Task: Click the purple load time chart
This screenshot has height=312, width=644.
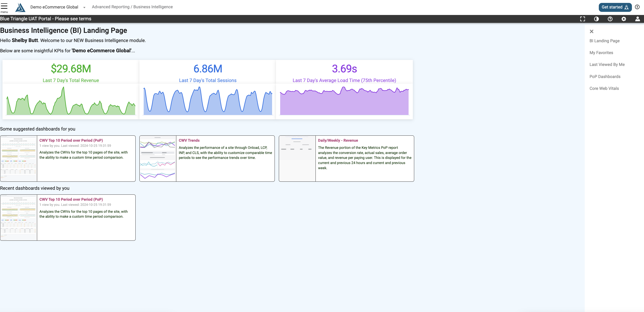Action: pos(344,101)
